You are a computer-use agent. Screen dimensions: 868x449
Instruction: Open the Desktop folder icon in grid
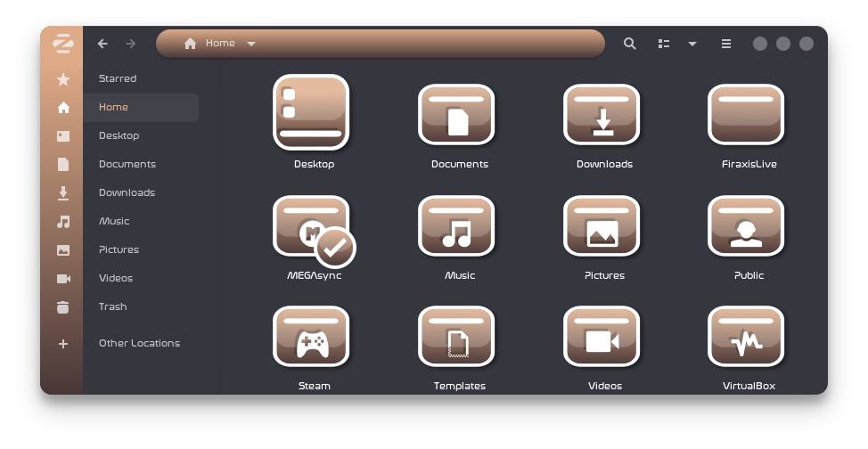point(311,112)
